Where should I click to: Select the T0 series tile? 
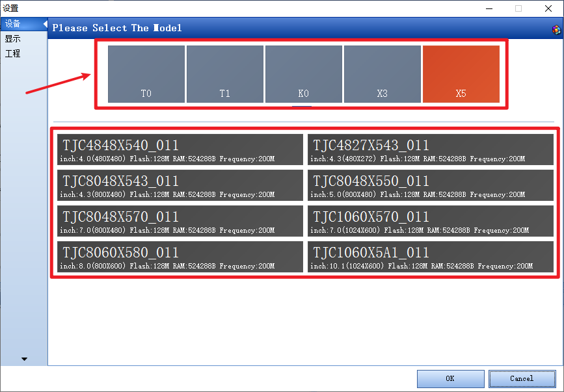146,74
